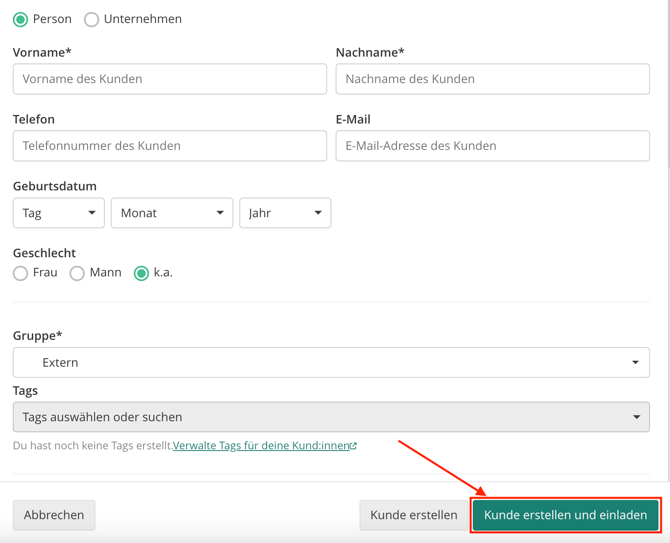Click the Tags dropdown arrow icon
670x543 pixels.
point(636,417)
